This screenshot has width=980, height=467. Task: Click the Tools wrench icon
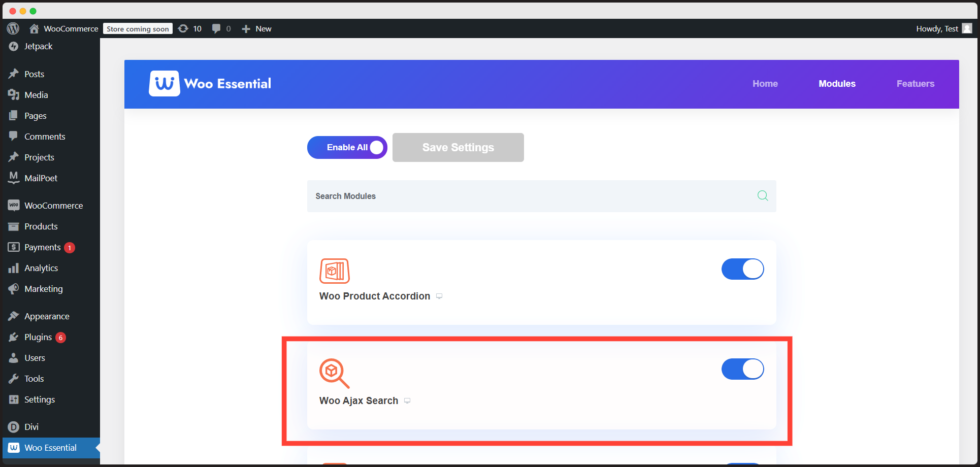(x=14, y=379)
